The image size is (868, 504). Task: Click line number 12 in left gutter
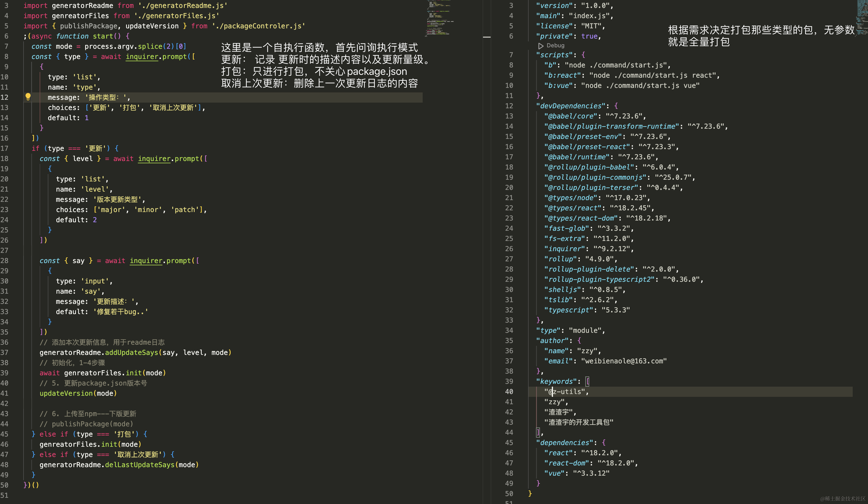[5, 98]
